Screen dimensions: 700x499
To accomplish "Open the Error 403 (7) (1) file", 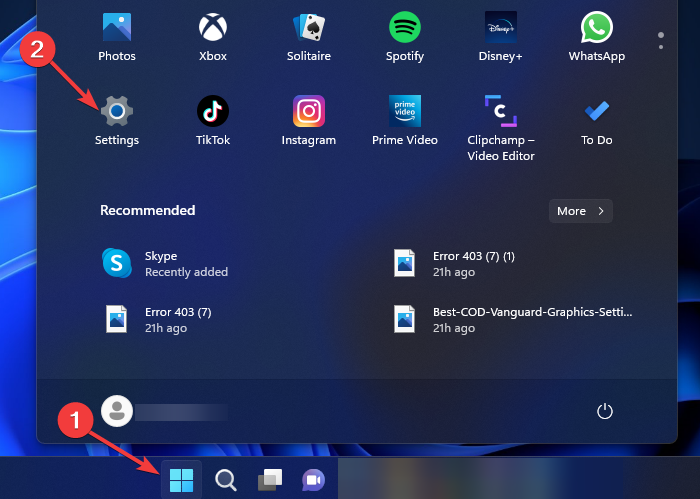I will click(454, 264).
